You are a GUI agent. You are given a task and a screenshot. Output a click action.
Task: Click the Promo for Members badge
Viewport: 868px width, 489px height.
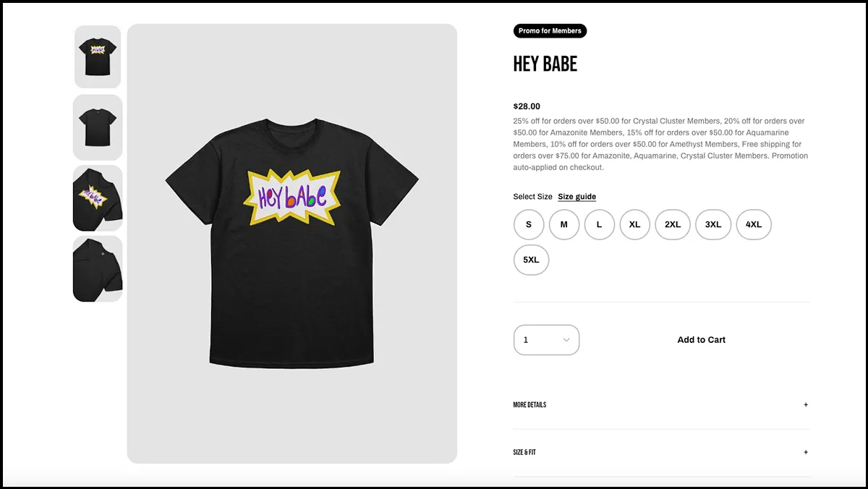[550, 31]
